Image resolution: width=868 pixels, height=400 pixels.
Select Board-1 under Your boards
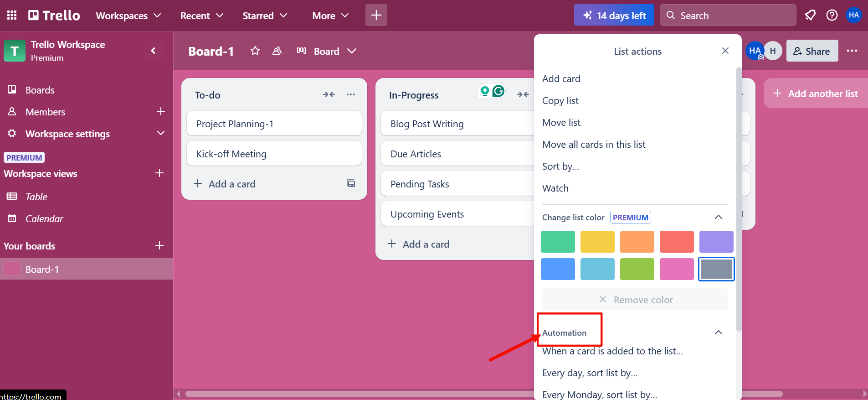[87, 269]
